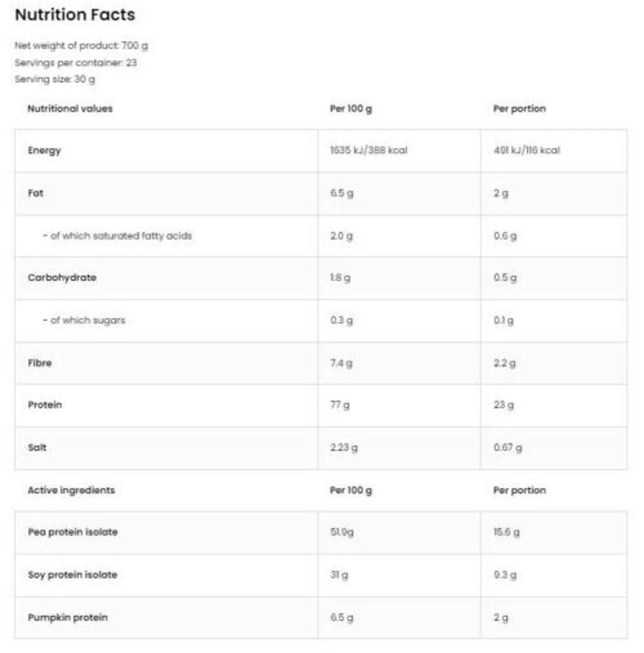
Task: Click the of which sugars row
Action: (x=84, y=320)
